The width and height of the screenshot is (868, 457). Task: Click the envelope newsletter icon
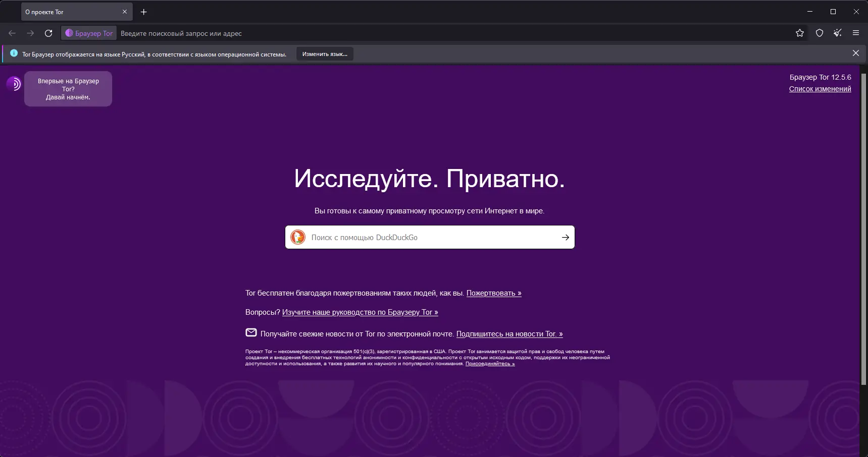251,332
